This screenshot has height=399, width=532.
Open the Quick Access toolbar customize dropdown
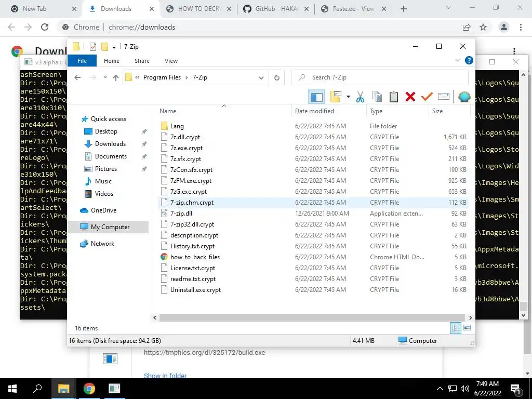[114, 47]
